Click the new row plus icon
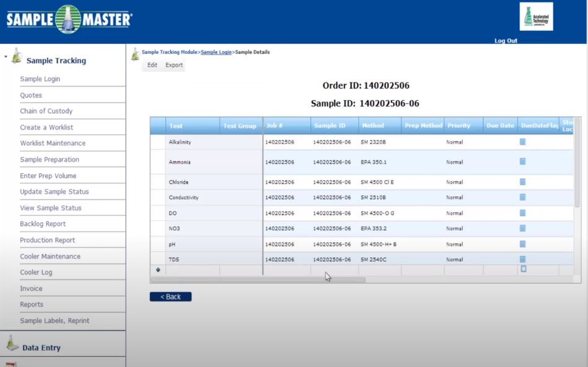 coord(158,270)
